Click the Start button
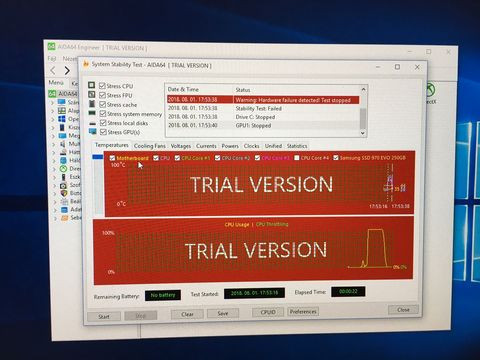480x360 pixels. pos(104,316)
